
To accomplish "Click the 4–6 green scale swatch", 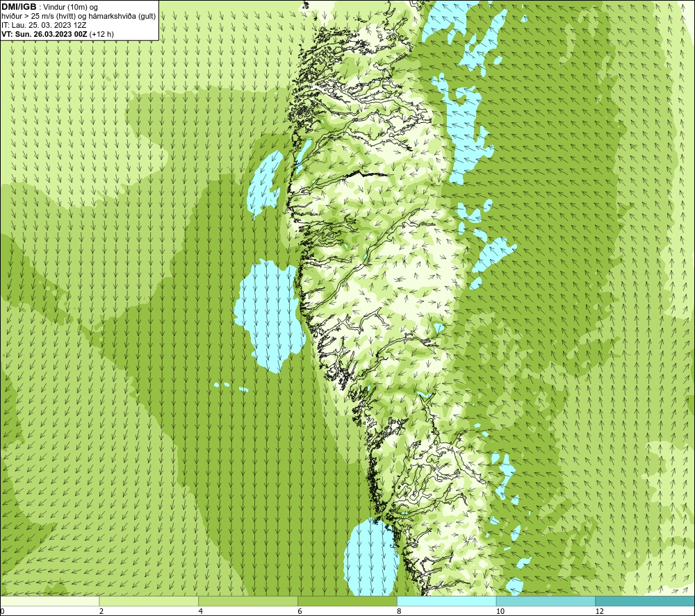I will 248,601.
